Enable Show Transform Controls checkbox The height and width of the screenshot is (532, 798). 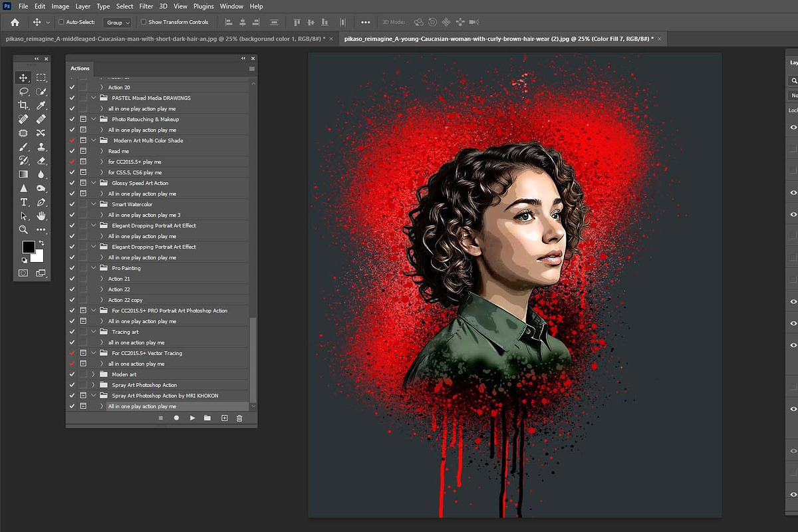pyautogui.click(x=143, y=22)
